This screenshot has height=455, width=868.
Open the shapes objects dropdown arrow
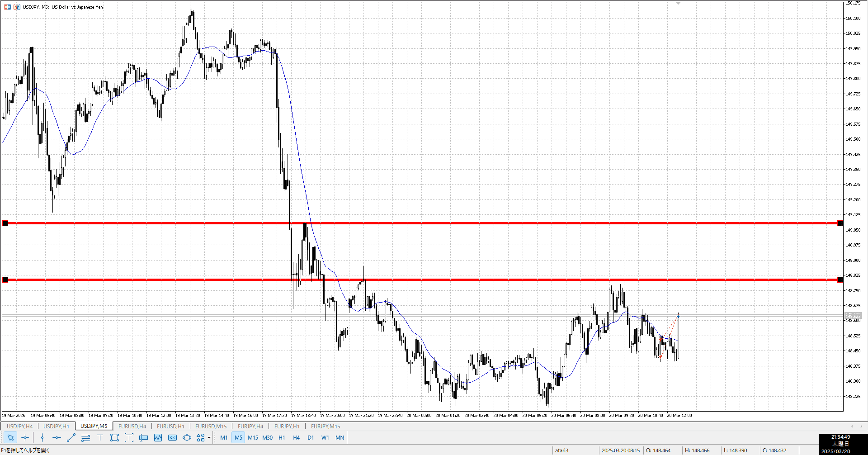tap(209, 438)
